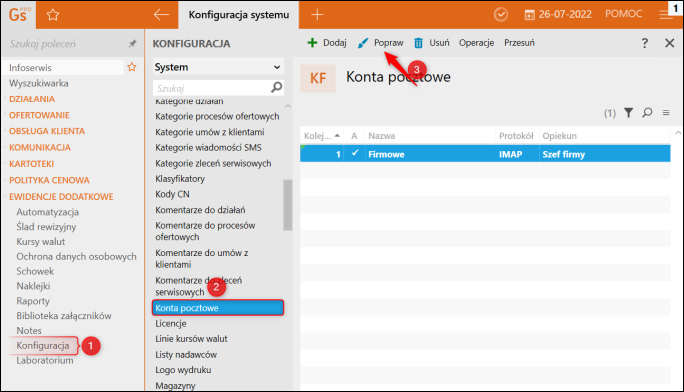Screen dimensions: 684x392
Task: Pin the command search panel
Action: [x=132, y=44]
